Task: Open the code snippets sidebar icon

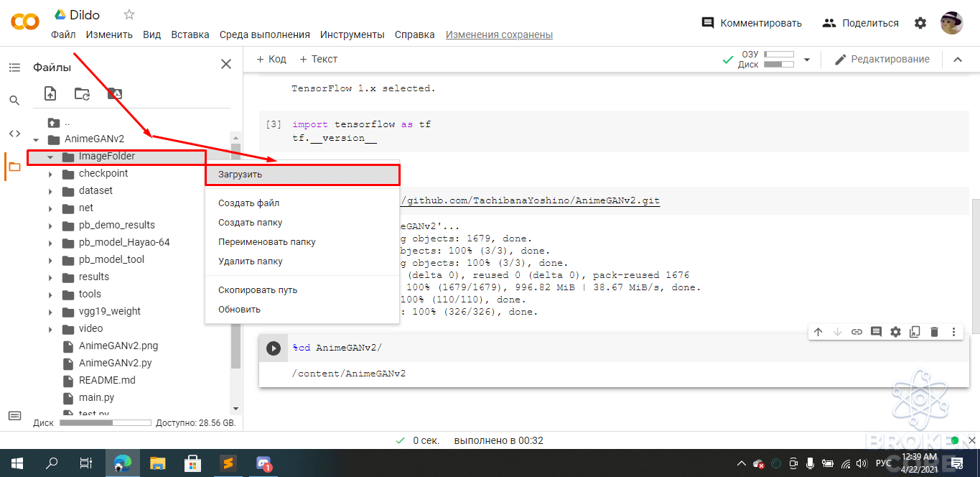Action: (x=14, y=134)
